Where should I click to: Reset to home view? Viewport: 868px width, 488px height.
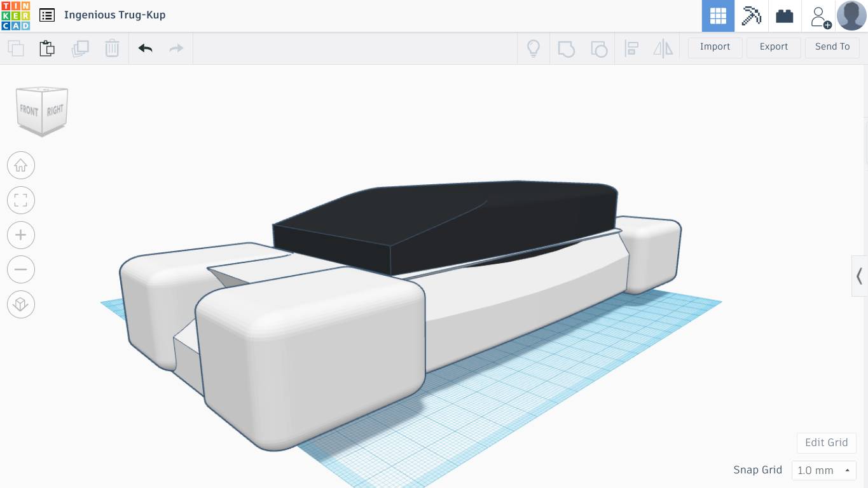(x=21, y=166)
